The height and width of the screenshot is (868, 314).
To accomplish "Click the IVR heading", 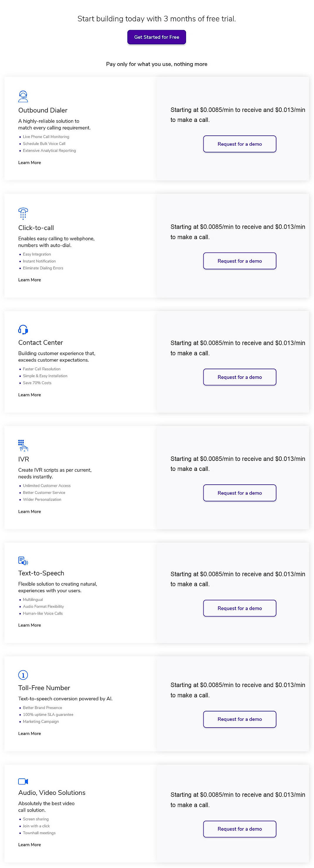I will [23, 459].
